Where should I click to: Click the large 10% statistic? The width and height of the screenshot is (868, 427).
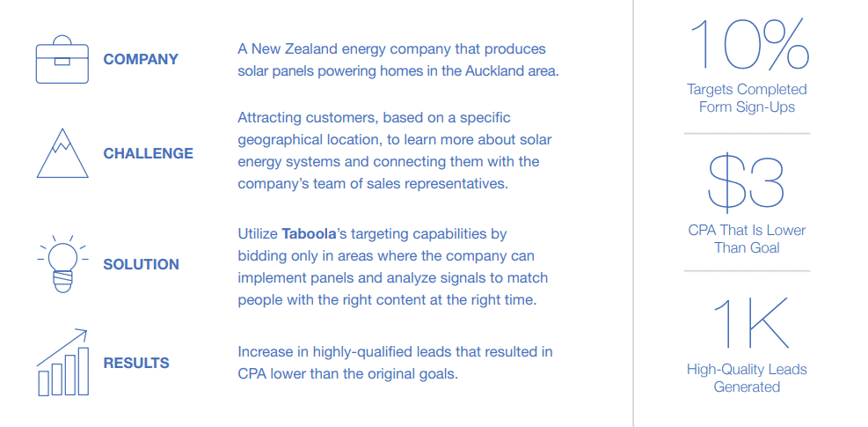point(747,45)
